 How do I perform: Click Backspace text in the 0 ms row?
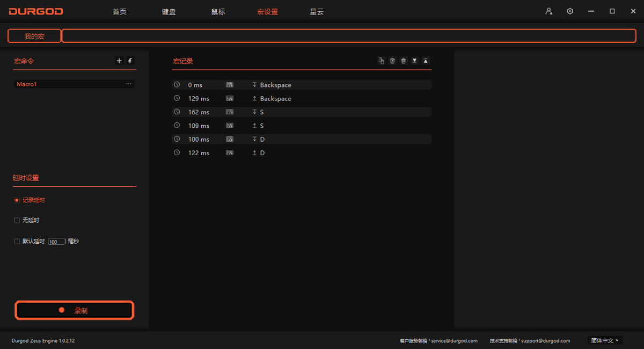(x=276, y=85)
